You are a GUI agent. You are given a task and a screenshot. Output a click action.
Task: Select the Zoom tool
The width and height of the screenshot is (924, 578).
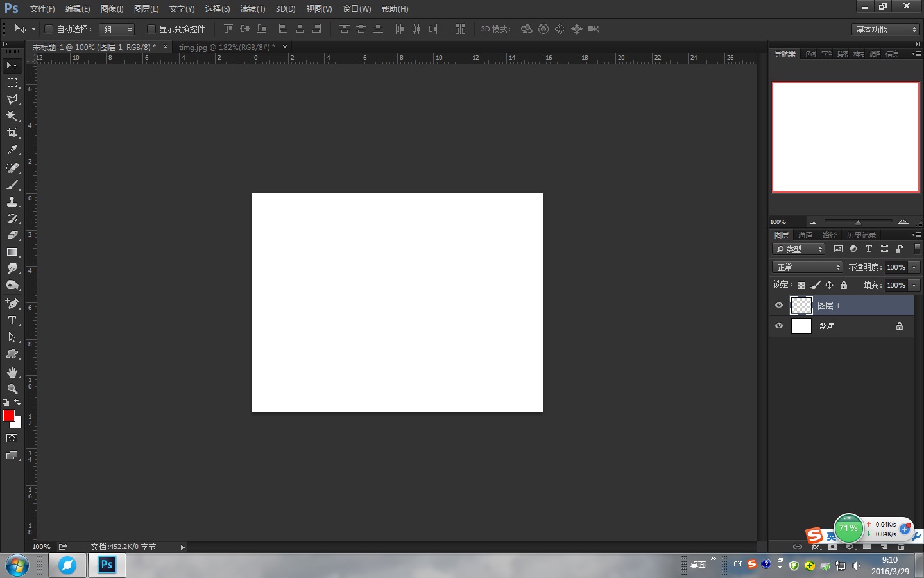pos(12,389)
